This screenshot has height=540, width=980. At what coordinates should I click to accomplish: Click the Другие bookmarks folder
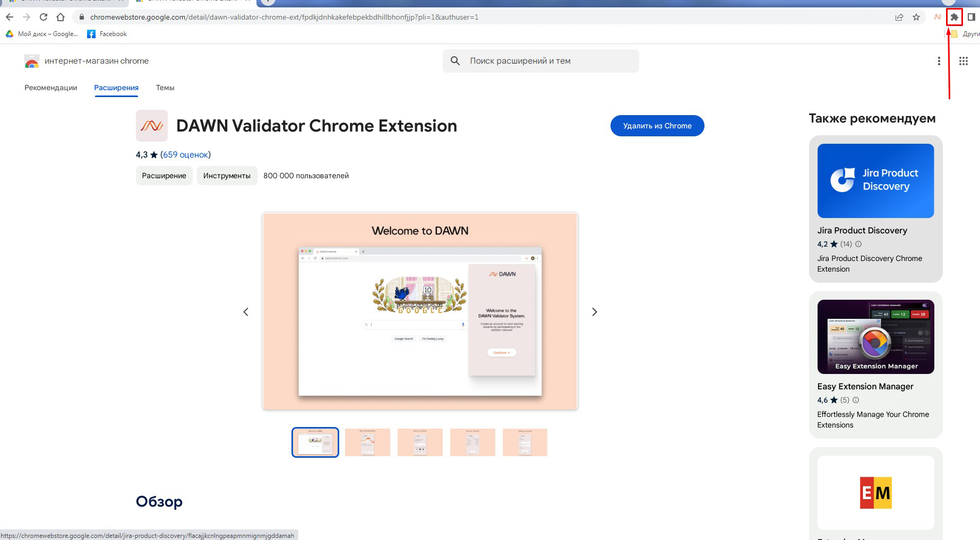point(965,34)
